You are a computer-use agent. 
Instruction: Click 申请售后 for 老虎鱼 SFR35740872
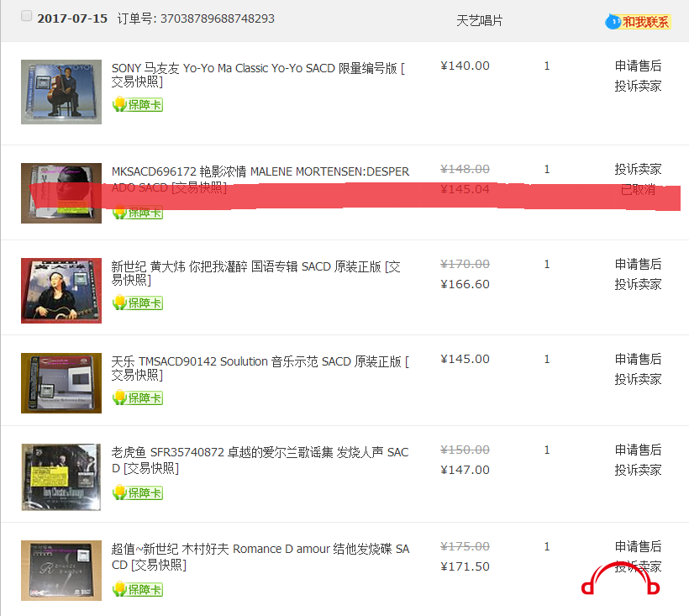[x=638, y=450]
